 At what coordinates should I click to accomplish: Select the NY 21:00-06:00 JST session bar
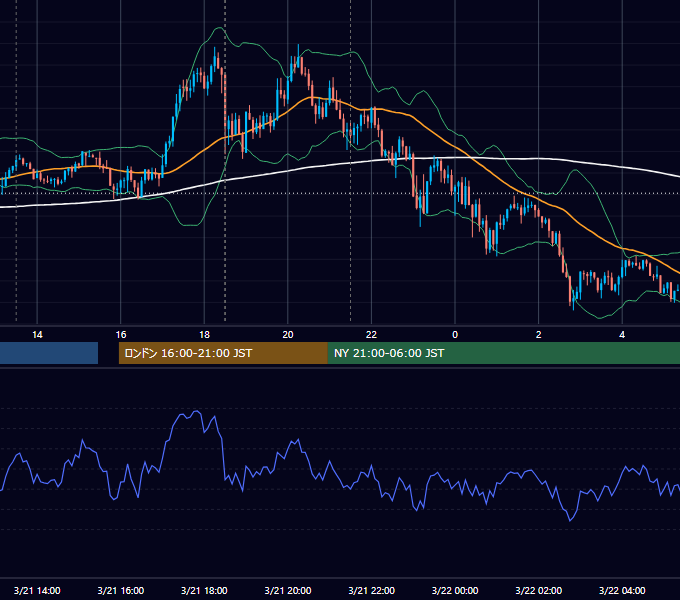coord(503,353)
